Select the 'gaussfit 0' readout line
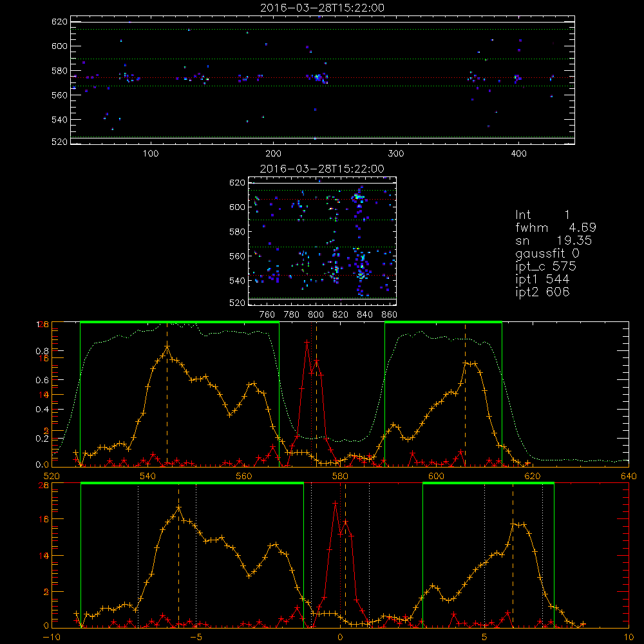 pyautogui.click(x=547, y=254)
